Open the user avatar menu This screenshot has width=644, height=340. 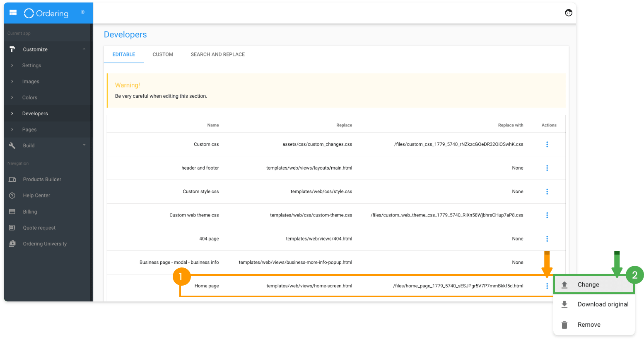click(569, 13)
